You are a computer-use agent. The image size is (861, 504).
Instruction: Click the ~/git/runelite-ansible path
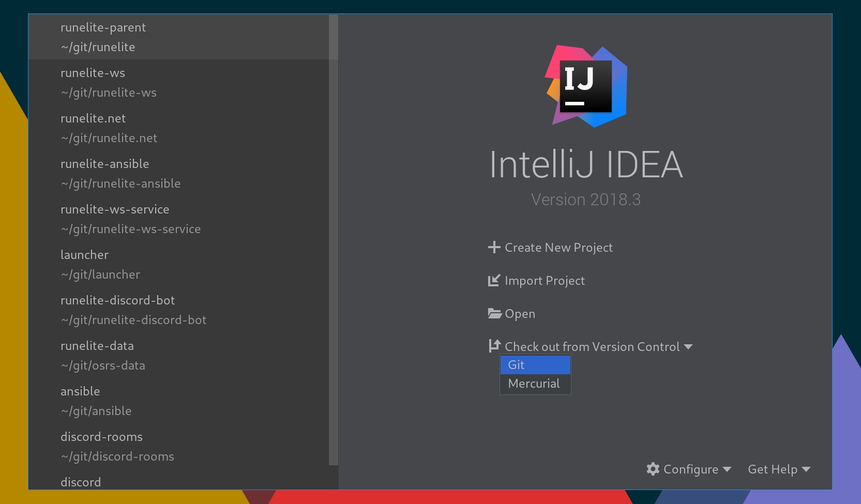[120, 184]
